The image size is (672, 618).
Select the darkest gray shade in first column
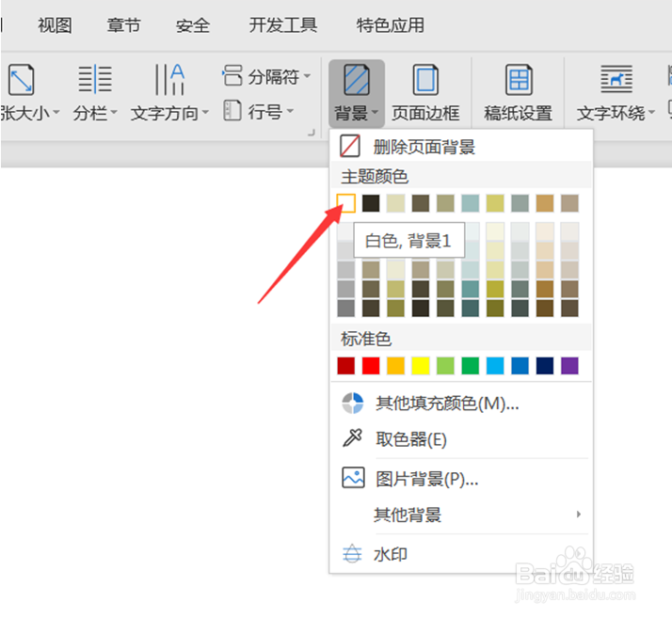[345, 308]
